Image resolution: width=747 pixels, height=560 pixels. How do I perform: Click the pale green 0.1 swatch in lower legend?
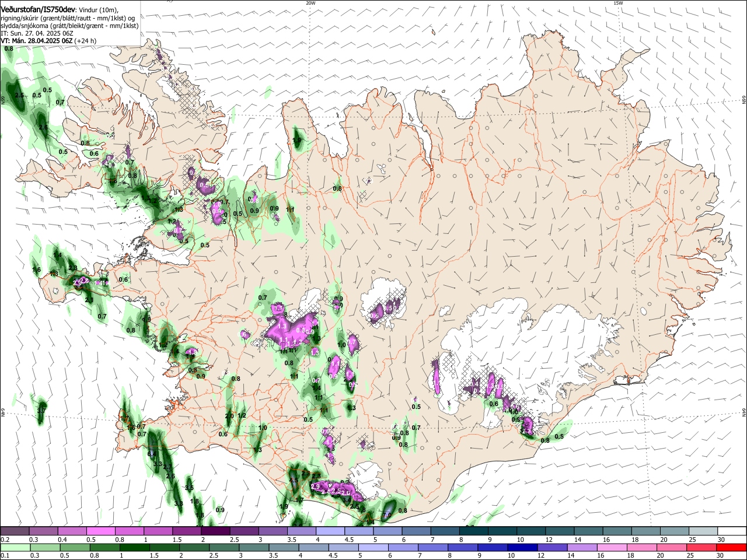coord(15,548)
